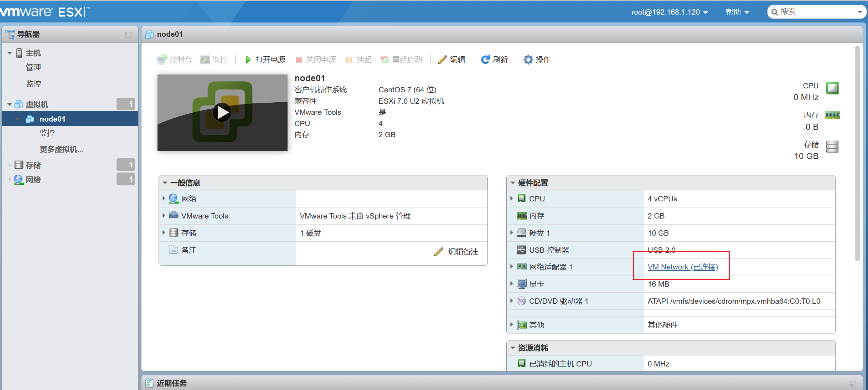Open Monitor (监控) under node01
The width and height of the screenshot is (868, 390).
(x=47, y=133)
